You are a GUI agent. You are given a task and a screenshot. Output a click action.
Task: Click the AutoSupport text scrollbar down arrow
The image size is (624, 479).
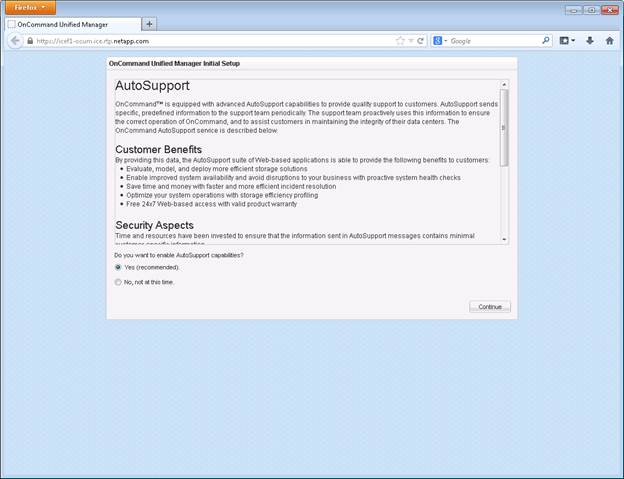(504, 239)
